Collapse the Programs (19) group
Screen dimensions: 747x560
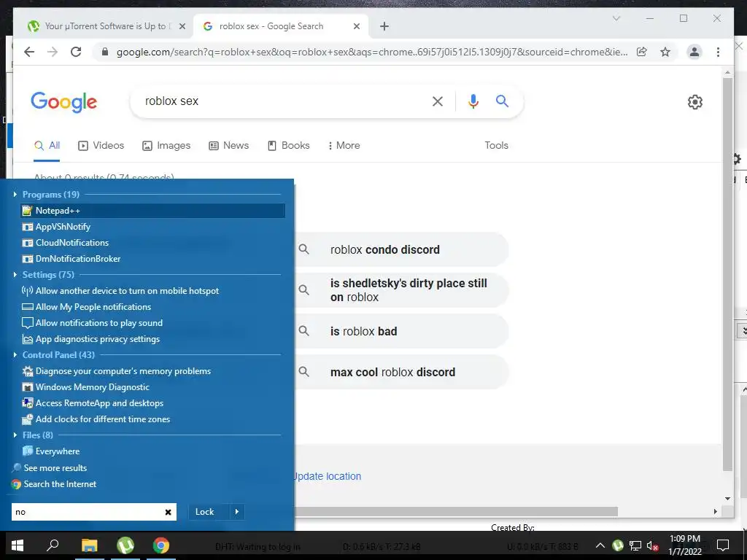click(x=15, y=194)
